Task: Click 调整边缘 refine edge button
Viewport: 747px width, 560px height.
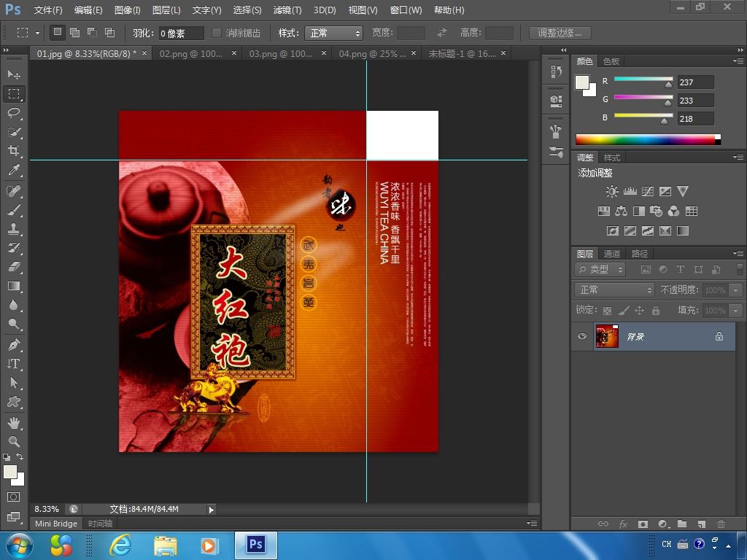Action: (x=560, y=33)
